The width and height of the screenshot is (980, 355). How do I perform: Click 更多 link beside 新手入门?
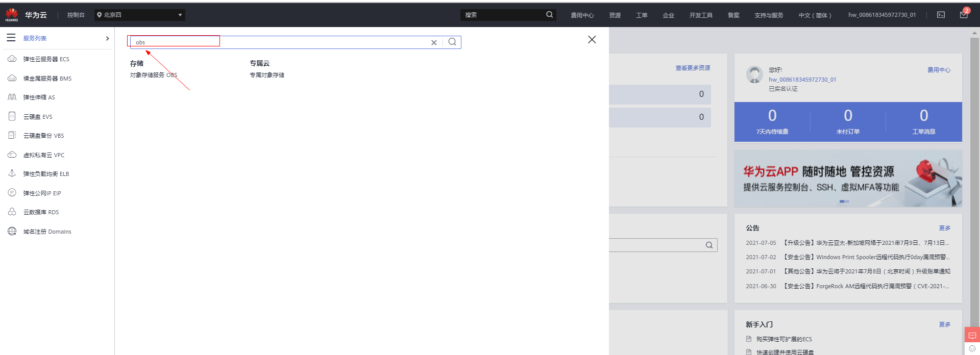(945, 324)
